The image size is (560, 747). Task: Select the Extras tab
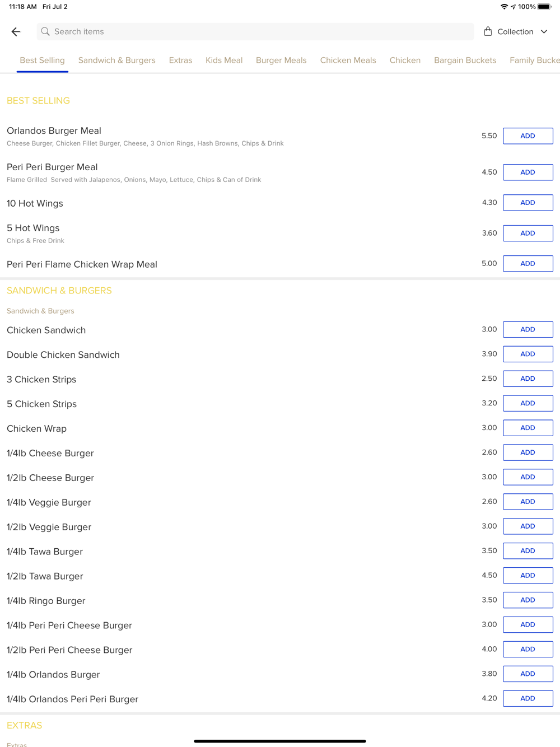[x=180, y=60]
